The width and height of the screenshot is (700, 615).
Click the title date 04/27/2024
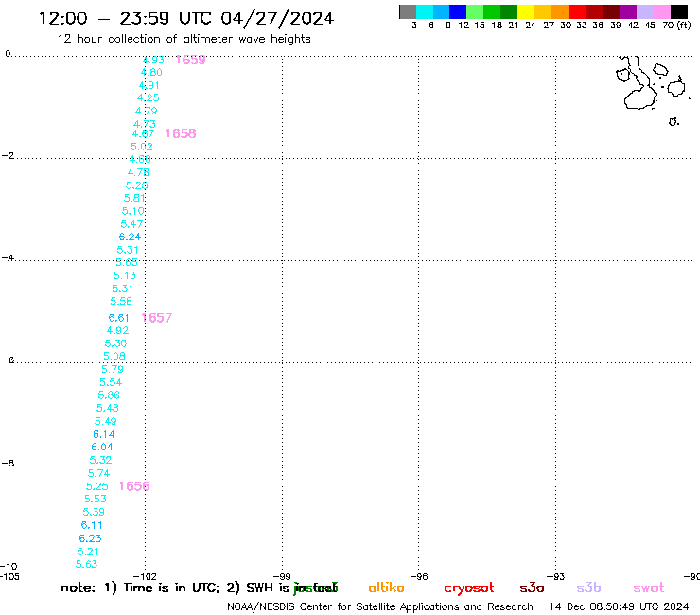(x=277, y=18)
